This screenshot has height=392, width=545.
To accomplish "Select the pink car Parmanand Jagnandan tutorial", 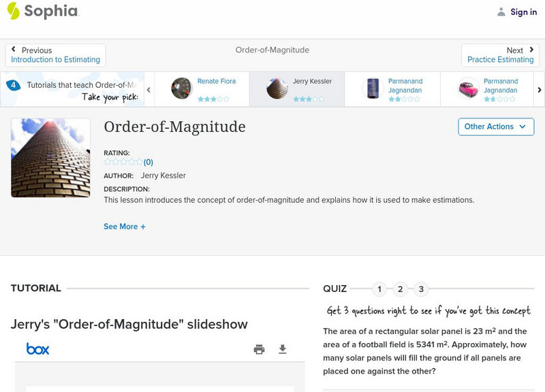I will 487,89.
